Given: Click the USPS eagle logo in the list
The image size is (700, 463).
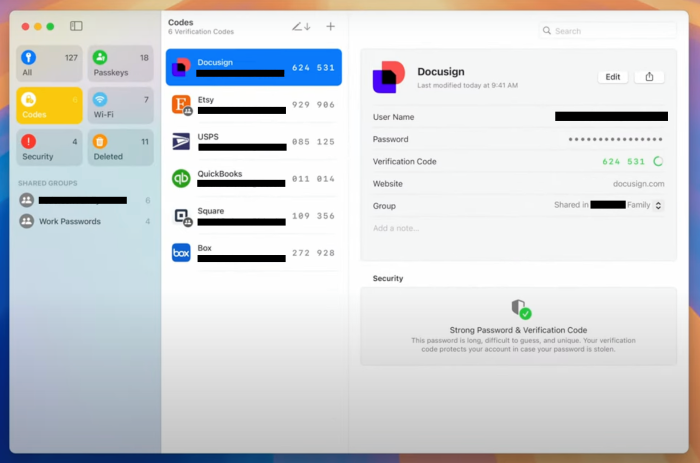Looking at the screenshot, I should pyautogui.click(x=181, y=142).
